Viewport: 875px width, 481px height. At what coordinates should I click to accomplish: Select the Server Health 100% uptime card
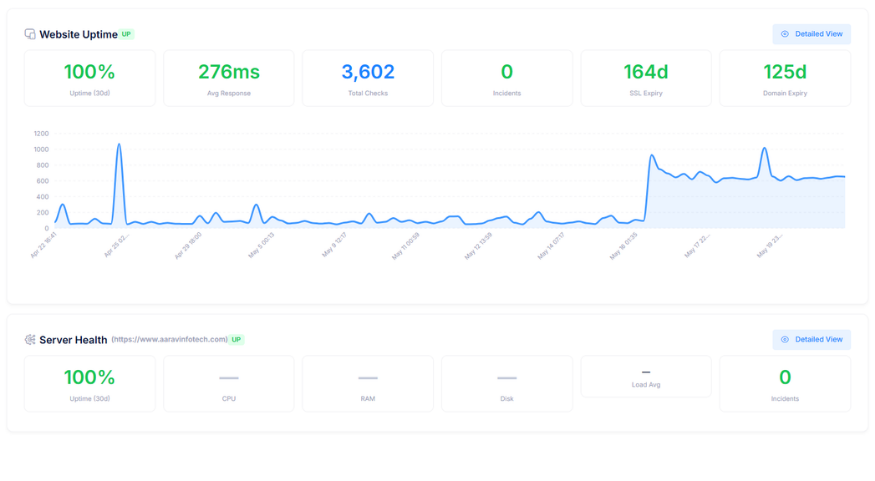[90, 384]
